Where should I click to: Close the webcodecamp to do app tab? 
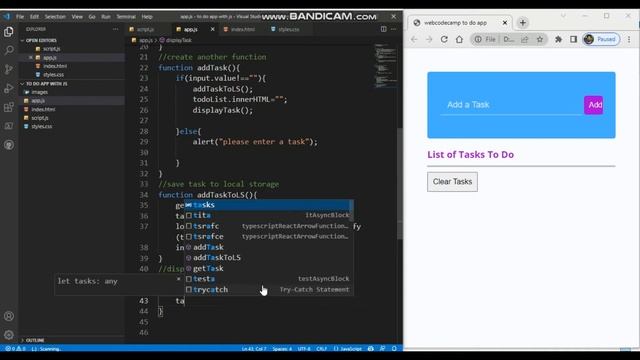click(x=505, y=23)
